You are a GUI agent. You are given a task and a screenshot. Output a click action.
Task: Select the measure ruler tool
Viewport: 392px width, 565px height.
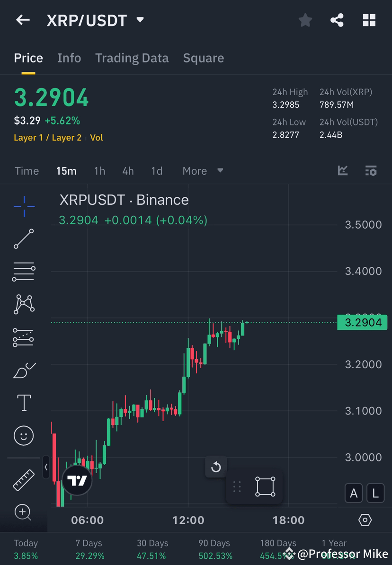[24, 479]
